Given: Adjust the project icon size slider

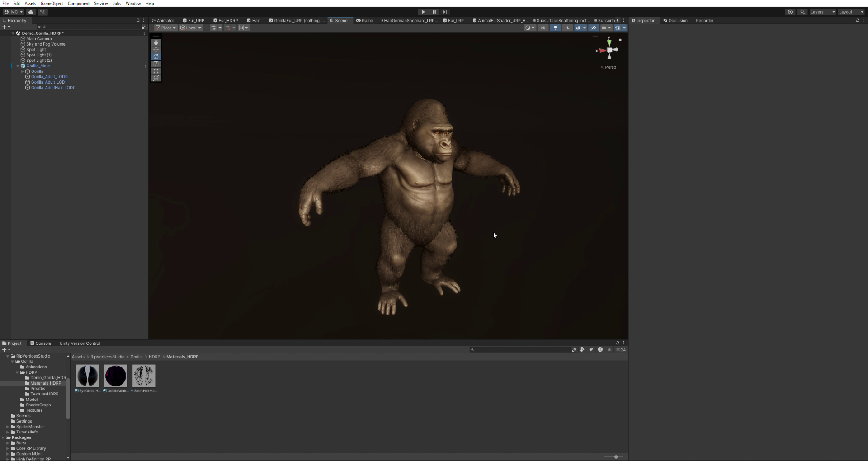Looking at the screenshot, I should [x=616, y=457].
